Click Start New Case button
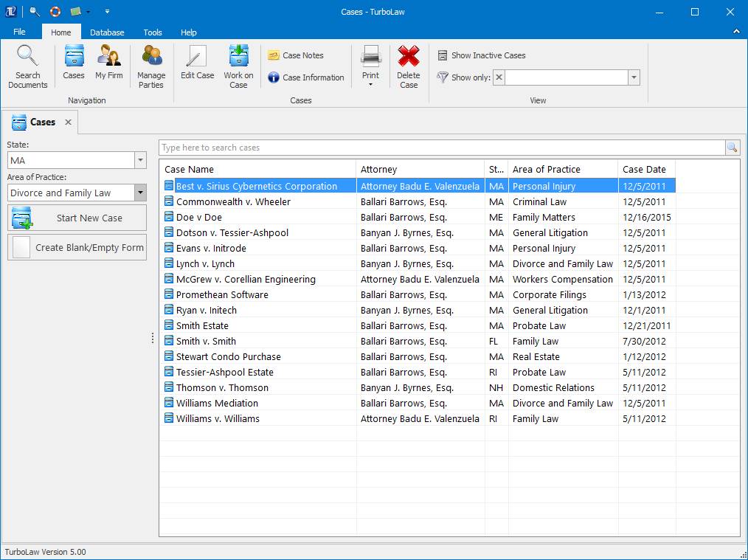Viewport: 748px width, 560px height. [x=77, y=218]
